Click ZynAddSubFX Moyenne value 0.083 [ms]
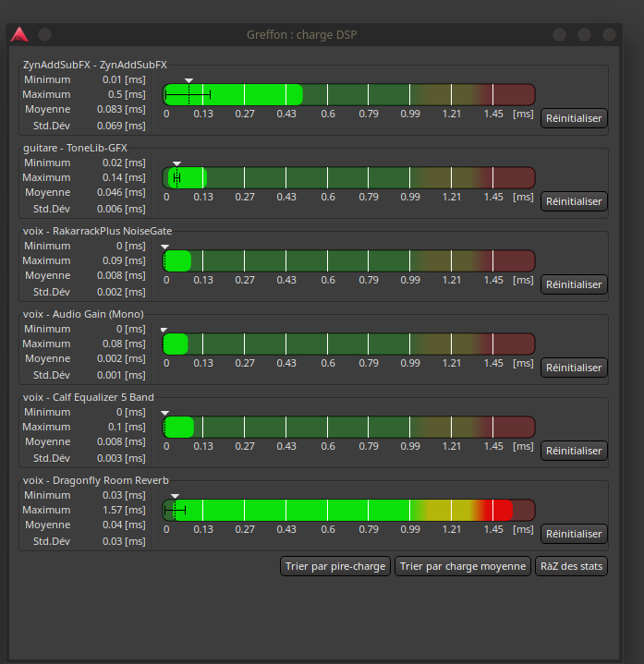Screen dimensions: 644x664 (x=121, y=109)
